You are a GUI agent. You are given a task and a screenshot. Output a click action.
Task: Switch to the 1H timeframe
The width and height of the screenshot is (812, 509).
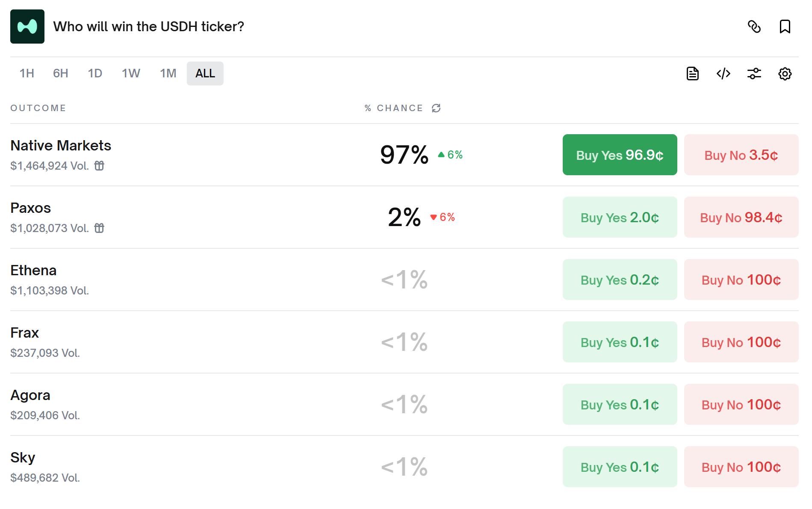click(x=27, y=73)
